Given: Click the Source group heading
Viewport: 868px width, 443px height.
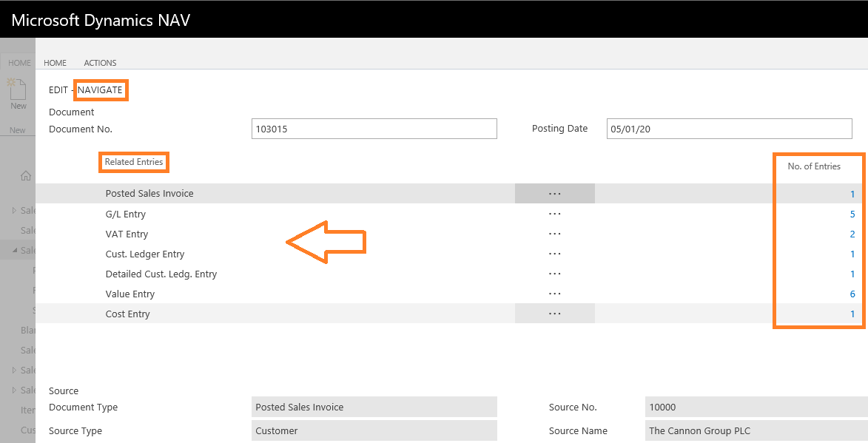Looking at the screenshot, I should point(64,390).
